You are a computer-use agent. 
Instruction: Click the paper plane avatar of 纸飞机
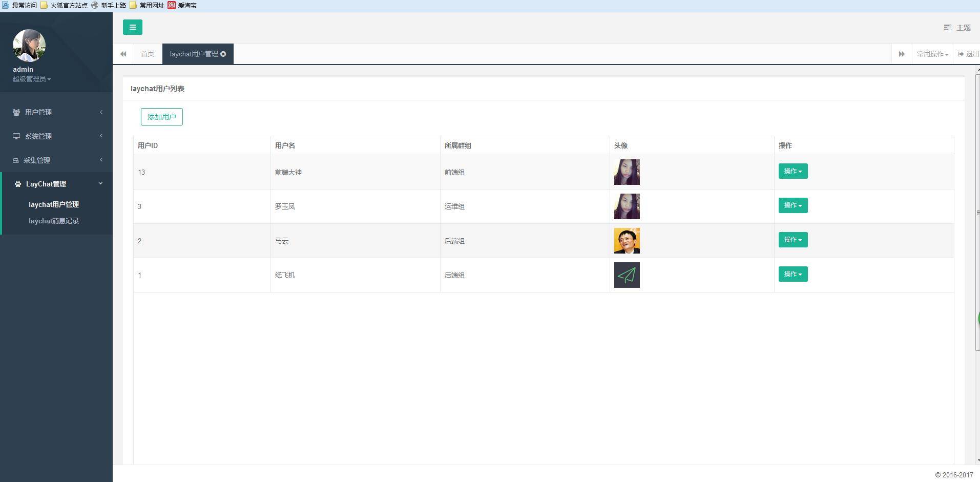627,275
